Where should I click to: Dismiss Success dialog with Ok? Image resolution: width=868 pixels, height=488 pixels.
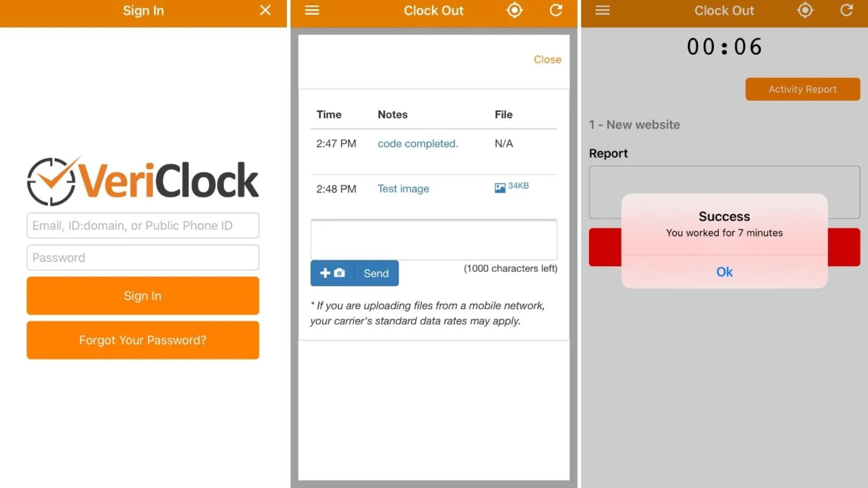tap(724, 272)
